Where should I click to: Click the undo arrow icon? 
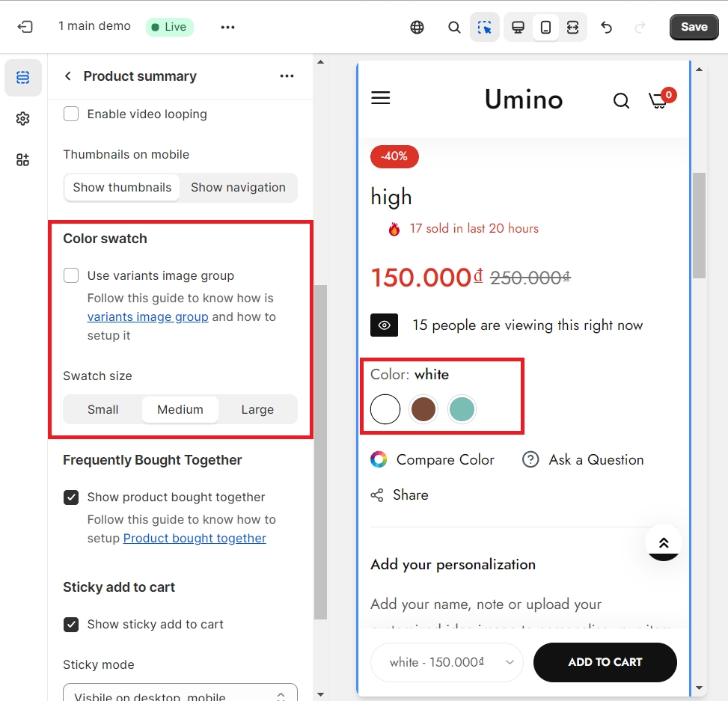pyautogui.click(x=607, y=27)
